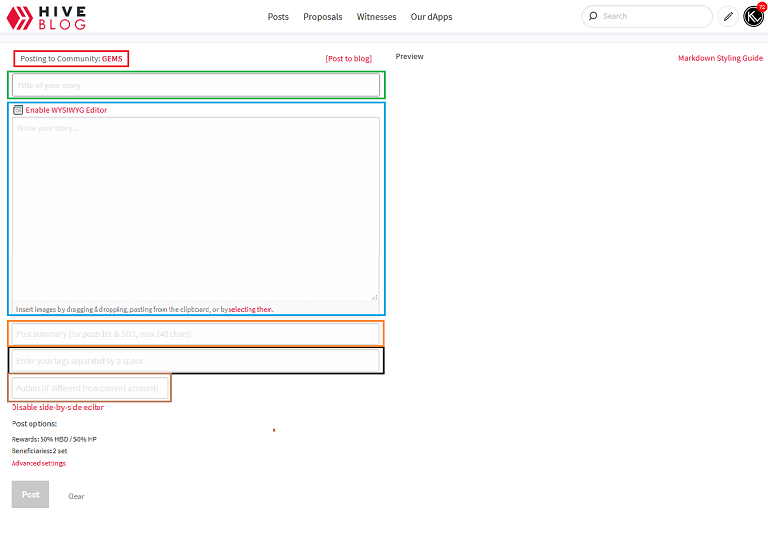
Task: Click the Hive Blog logo
Action: click(46, 16)
